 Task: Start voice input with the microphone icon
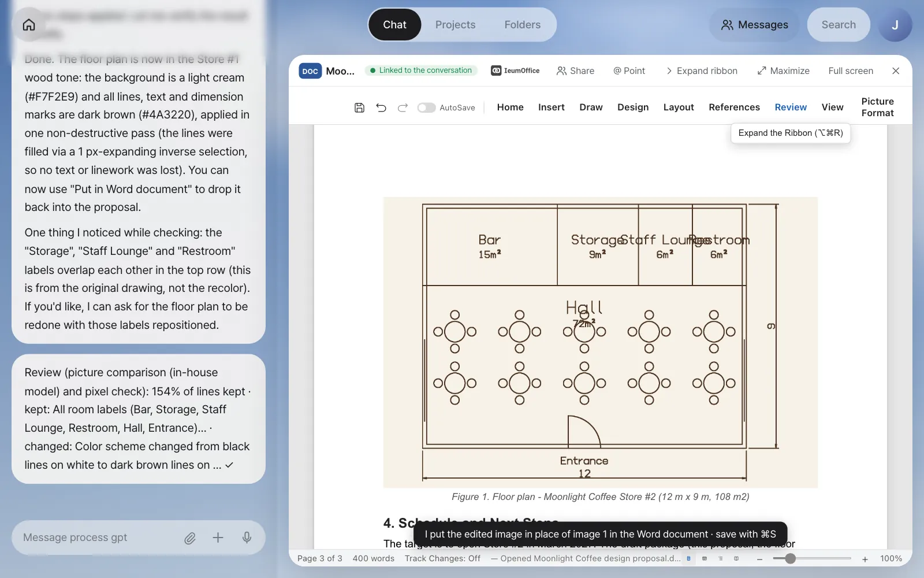pyautogui.click(x=247, y=538)
